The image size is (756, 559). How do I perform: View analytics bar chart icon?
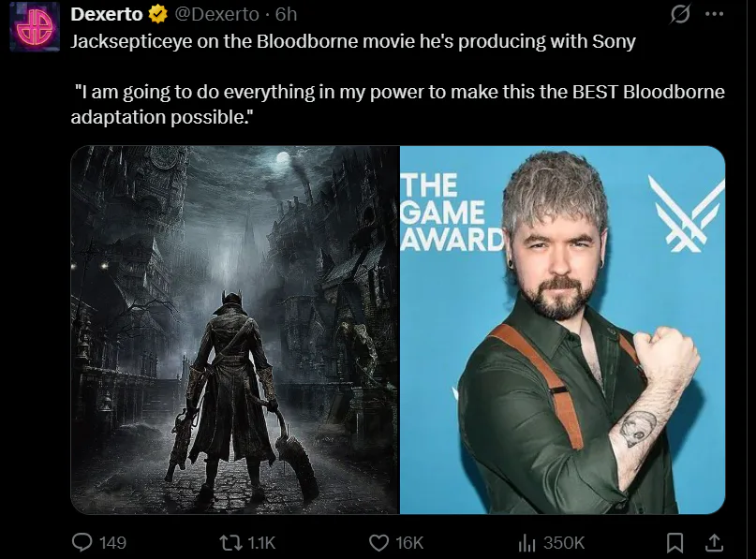[x=527, y=543]
